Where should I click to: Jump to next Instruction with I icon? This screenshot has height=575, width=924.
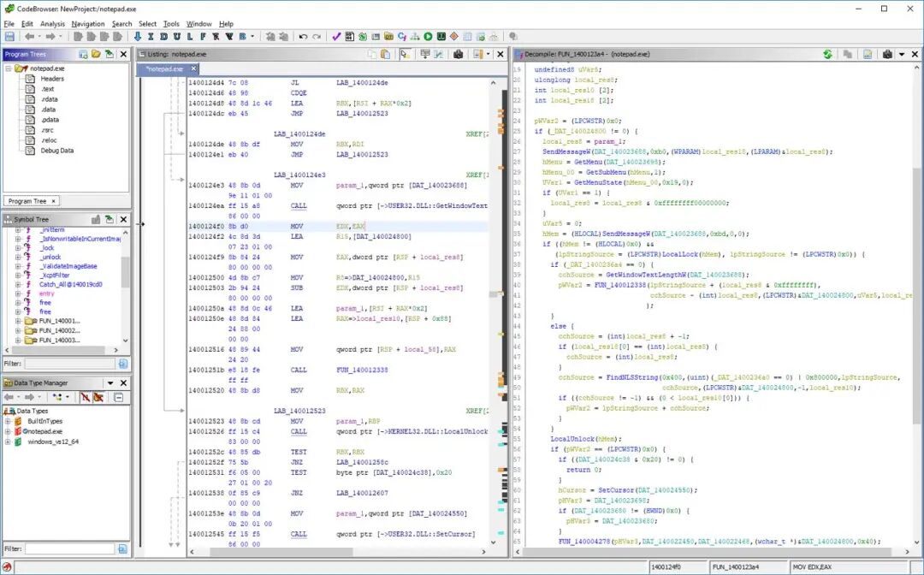(x=151, y=37)
